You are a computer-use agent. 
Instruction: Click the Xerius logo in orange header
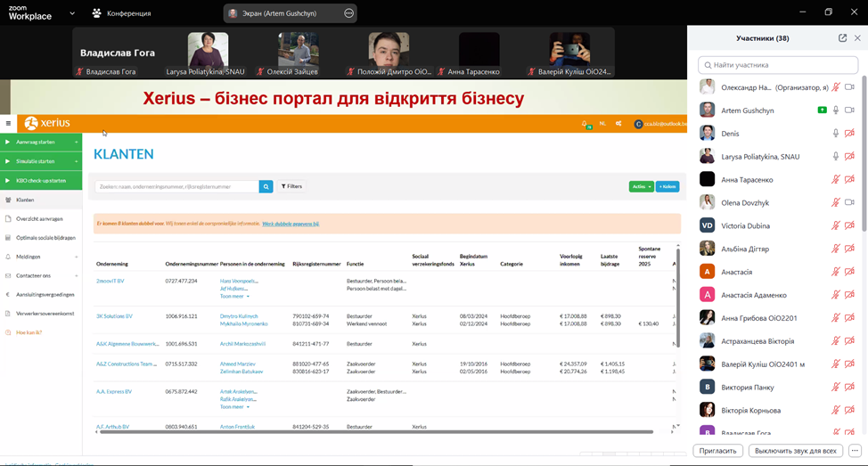click(47, 123)
